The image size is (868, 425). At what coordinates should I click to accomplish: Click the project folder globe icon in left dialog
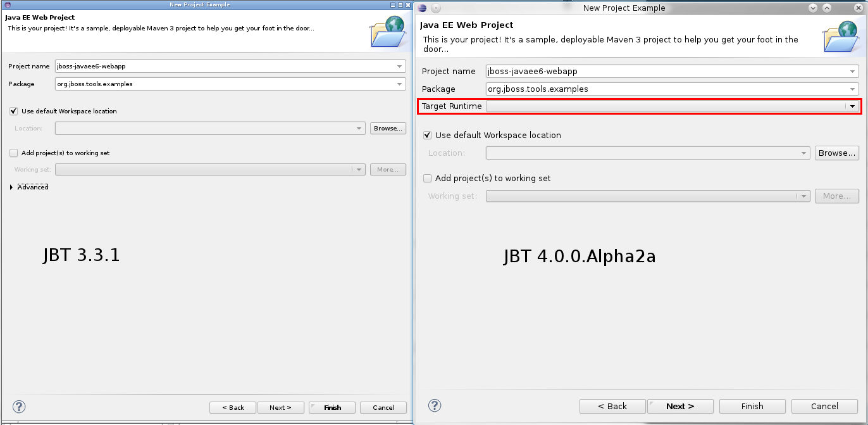click(388, 32)
